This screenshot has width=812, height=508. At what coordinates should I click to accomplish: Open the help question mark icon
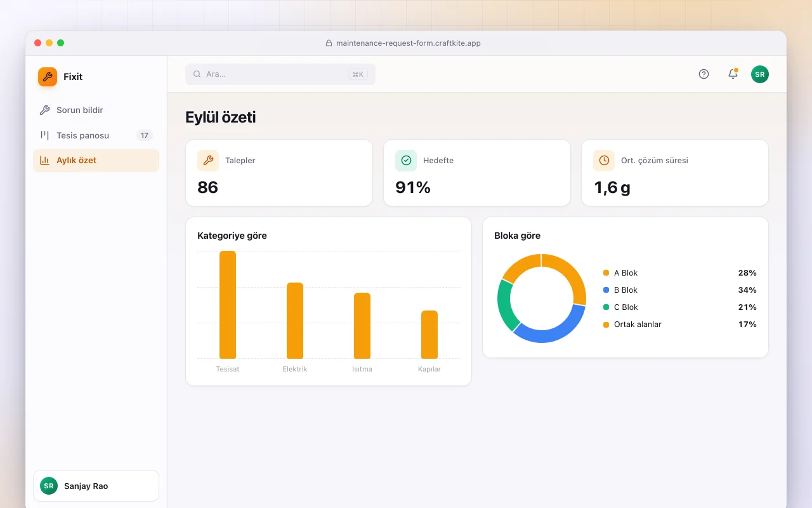[x=704, y=74]
